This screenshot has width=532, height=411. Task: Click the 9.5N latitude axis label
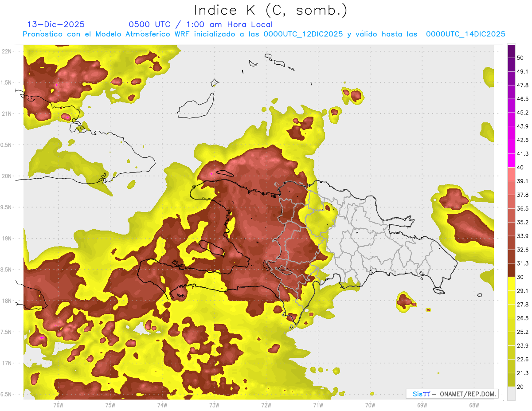(6, 207)
